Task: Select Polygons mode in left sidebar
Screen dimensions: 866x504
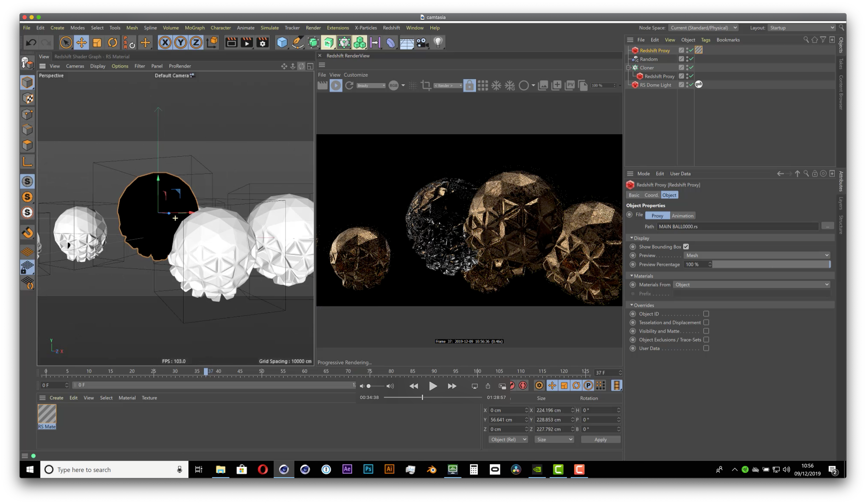Action: (x=28, y=145)
